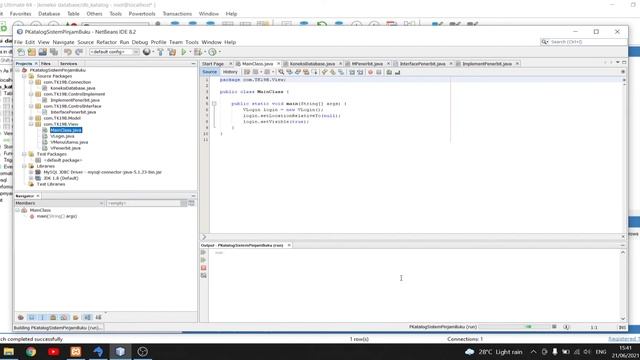Toggle Show Non-Public Members in Navigator

[53, 317]
